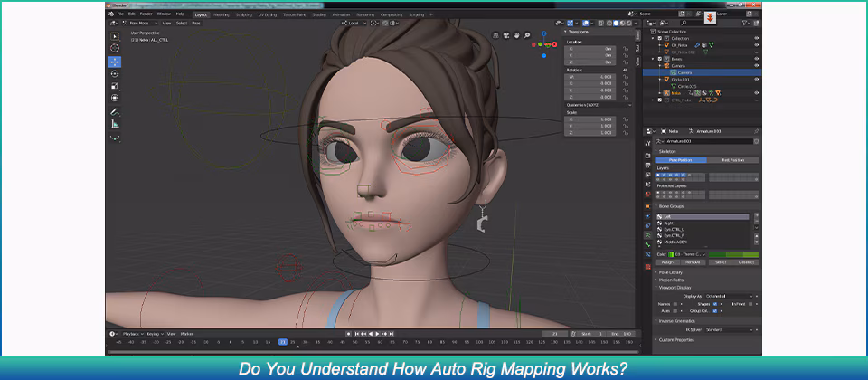Viewport: 868px width, 380px height.
Task: Open Render properties tab icon
Action: click(647, 156)
